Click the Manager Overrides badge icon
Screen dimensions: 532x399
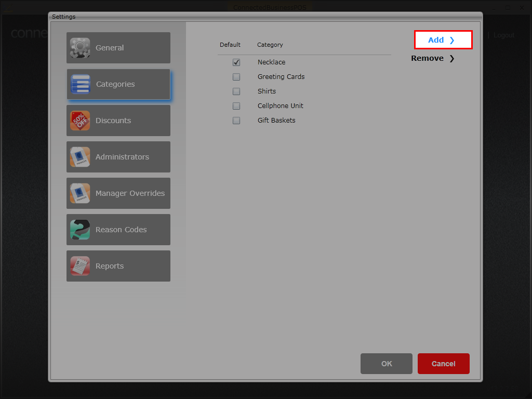pyautogui.click(x=80, y=193)
